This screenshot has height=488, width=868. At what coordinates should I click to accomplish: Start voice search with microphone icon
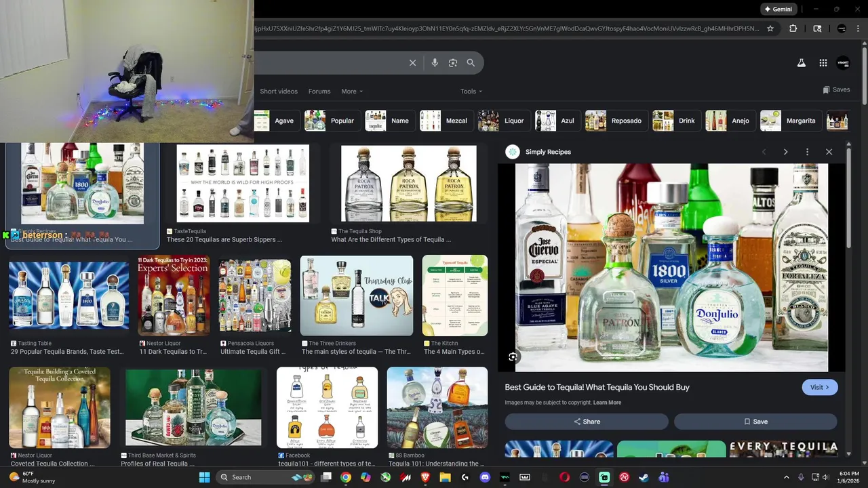pos(435,62)
